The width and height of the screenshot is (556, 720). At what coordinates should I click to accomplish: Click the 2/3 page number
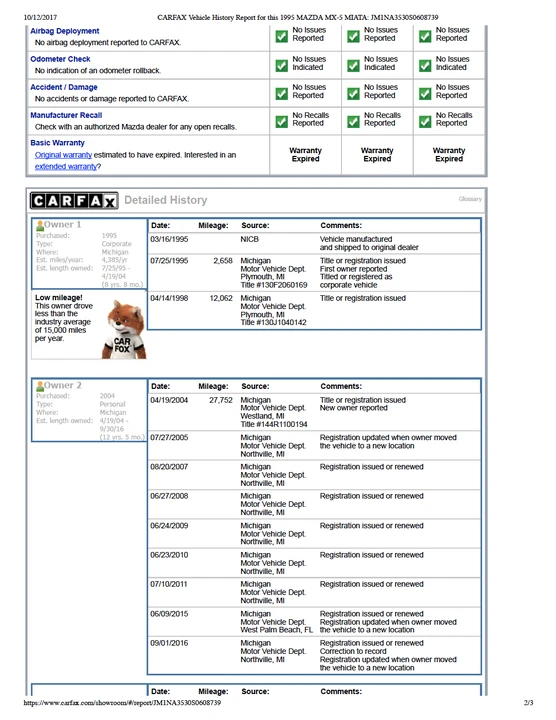coord(528,703)
